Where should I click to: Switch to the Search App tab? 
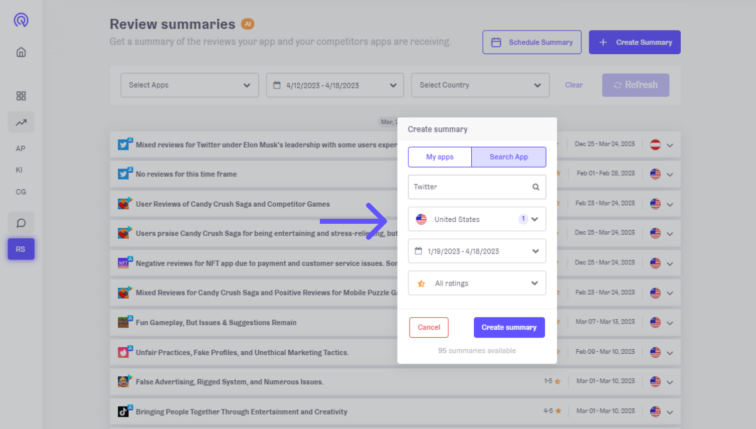[x=508, y=157]
